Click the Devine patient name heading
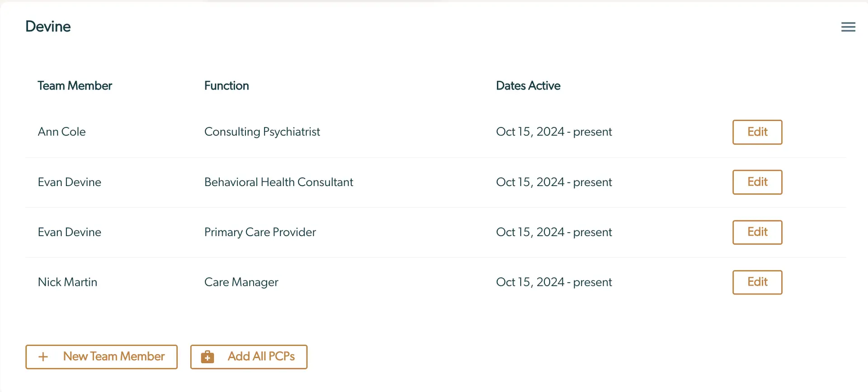Image resolution: width=868 pixels, height=392 pixels. (x=48, y=27)
